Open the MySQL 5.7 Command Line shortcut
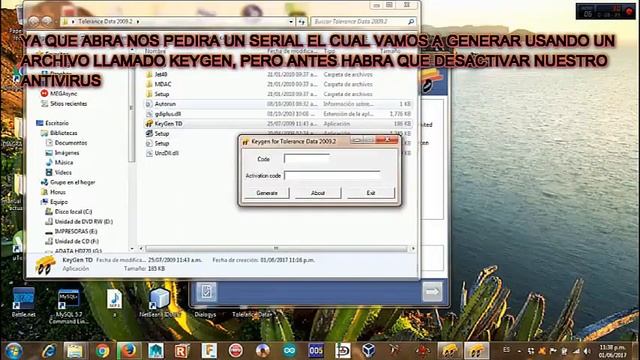Screen dimensions: 640x360 69,306
